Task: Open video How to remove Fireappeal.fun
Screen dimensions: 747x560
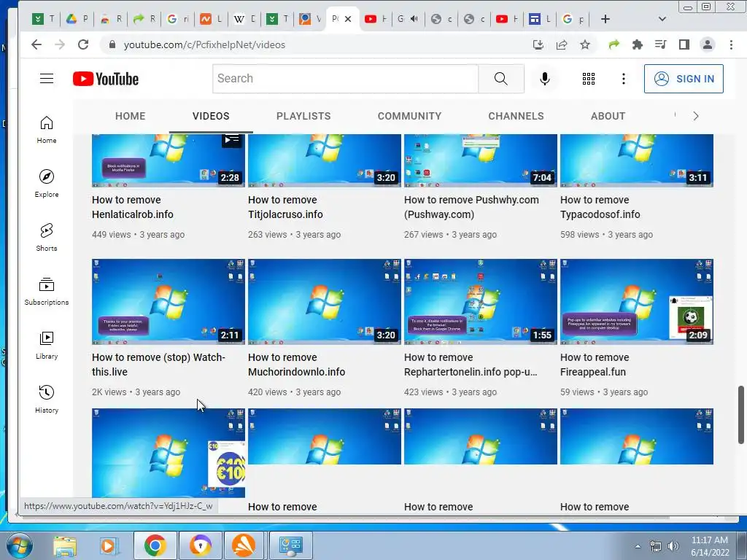Action: [x=594, y=365]
